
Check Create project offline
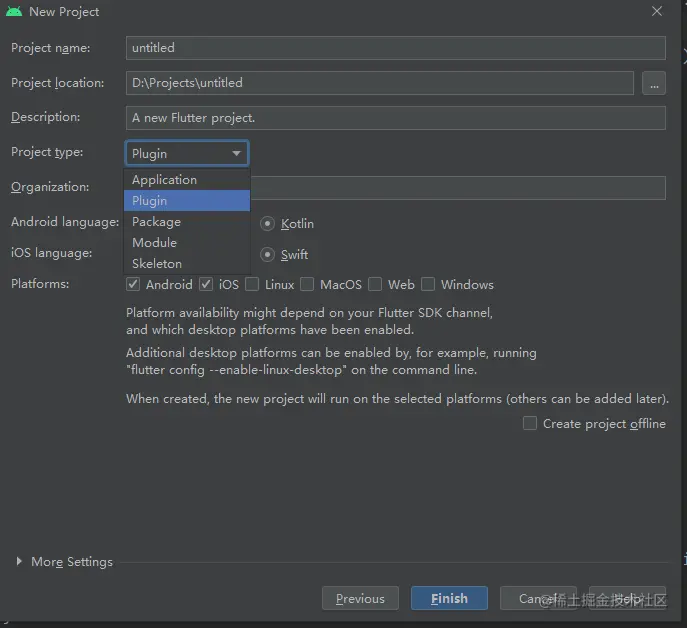[x=530, y=423]
